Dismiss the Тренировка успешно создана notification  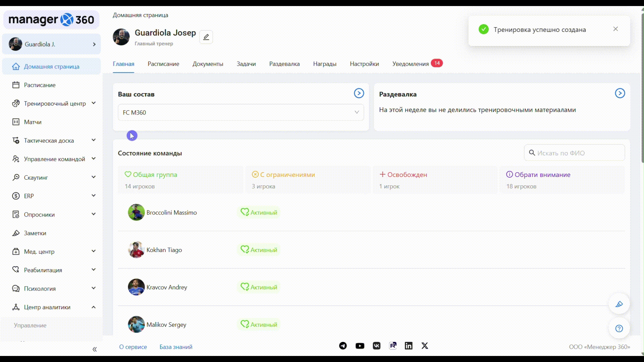(615, 29)
